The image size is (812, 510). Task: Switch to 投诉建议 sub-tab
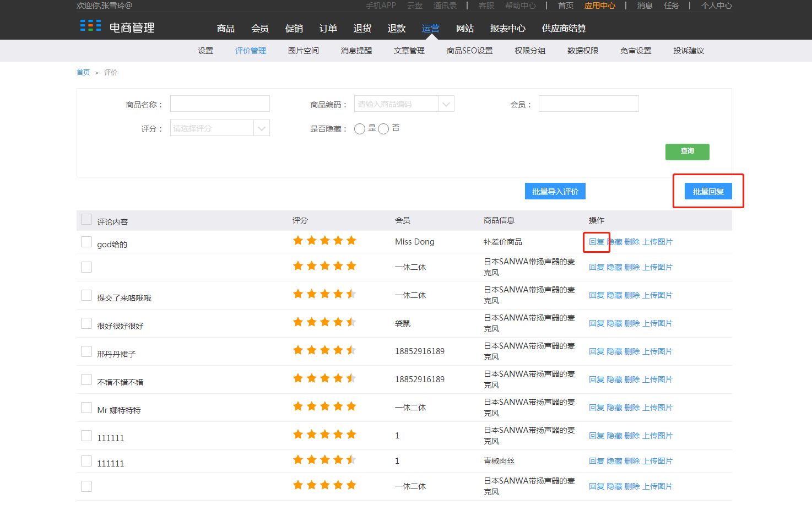pyautogui.click(x=689, y=51)
